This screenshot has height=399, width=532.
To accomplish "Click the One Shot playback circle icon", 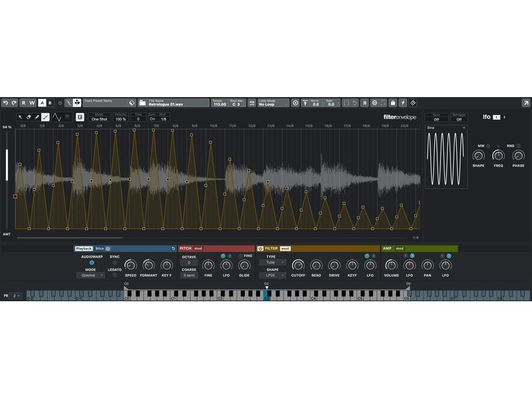I will click(x=295, y=103).
